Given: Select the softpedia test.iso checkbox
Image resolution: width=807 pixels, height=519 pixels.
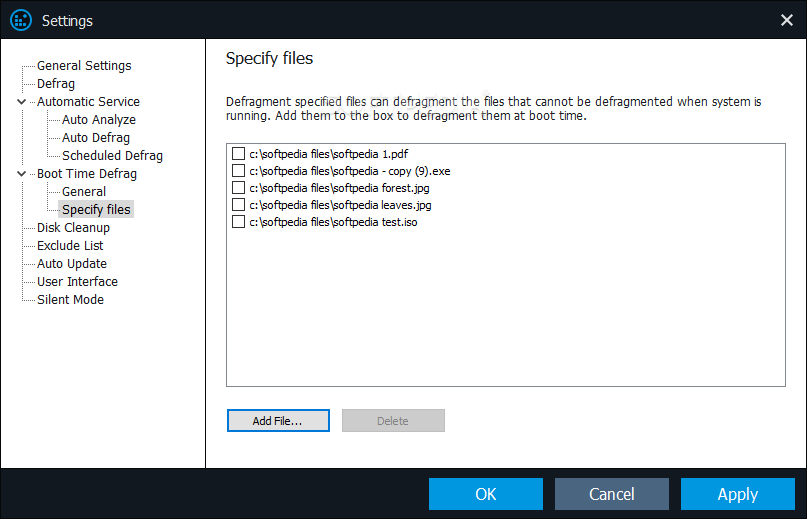Looking at the screenshot, I should click(x=238, y=221).
